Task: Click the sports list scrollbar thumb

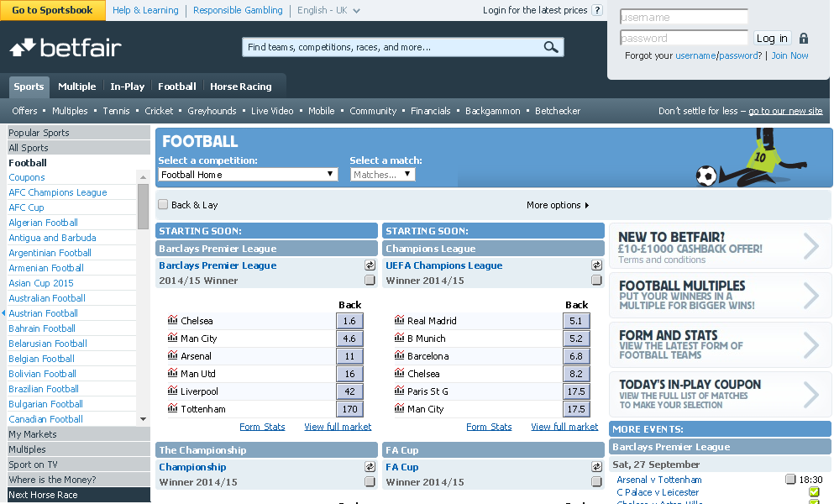Action: coord(143,207)
